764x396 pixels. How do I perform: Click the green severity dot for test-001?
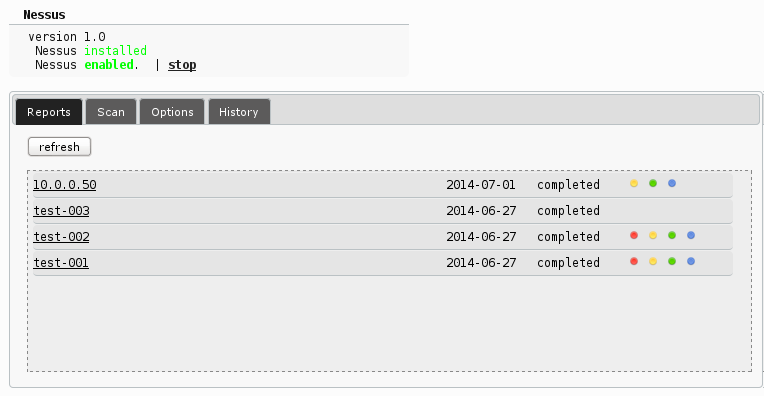coord(672,262)
